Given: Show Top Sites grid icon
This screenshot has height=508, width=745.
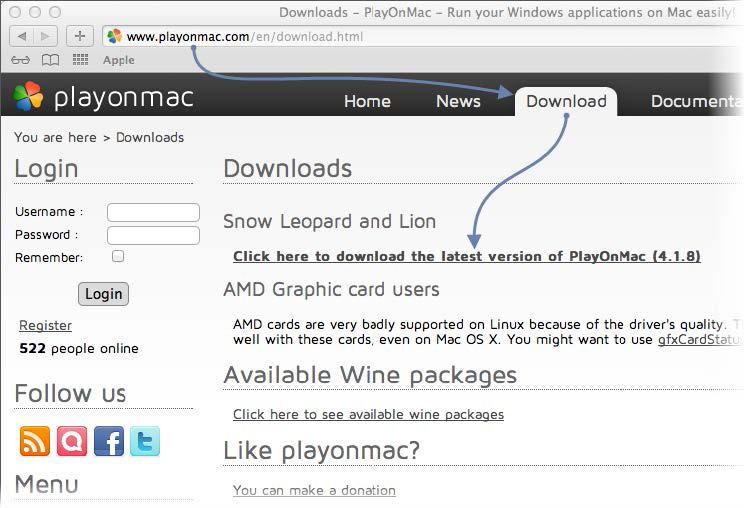Looking at the screenshot, I should point(80,59).
